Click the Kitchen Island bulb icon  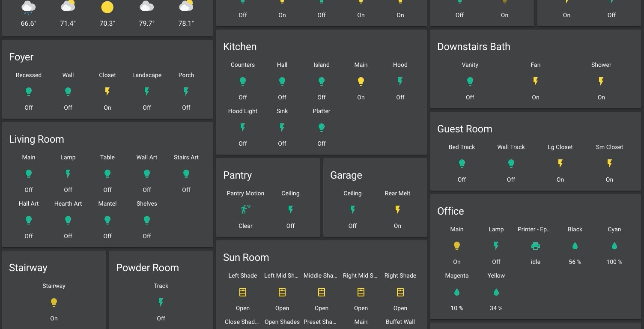pyautogui.click(x=321, y=81)
